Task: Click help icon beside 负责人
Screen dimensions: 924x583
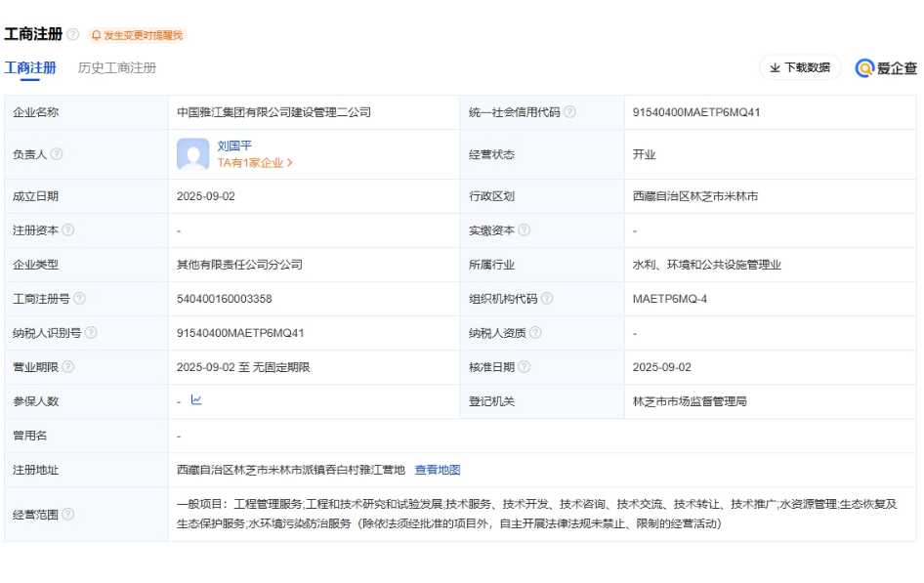Action: pyautogui.click(x=57, y=154)
